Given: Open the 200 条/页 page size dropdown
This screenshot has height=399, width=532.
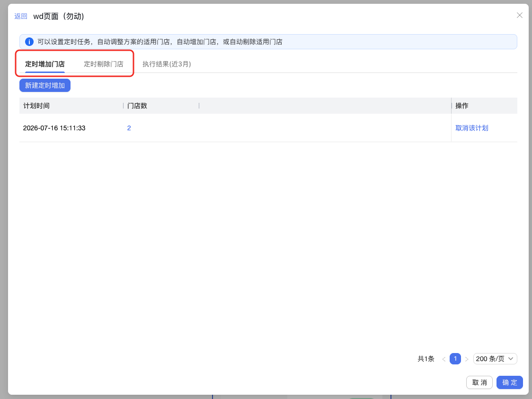Looking at the screenshot, I should point(495,359).
